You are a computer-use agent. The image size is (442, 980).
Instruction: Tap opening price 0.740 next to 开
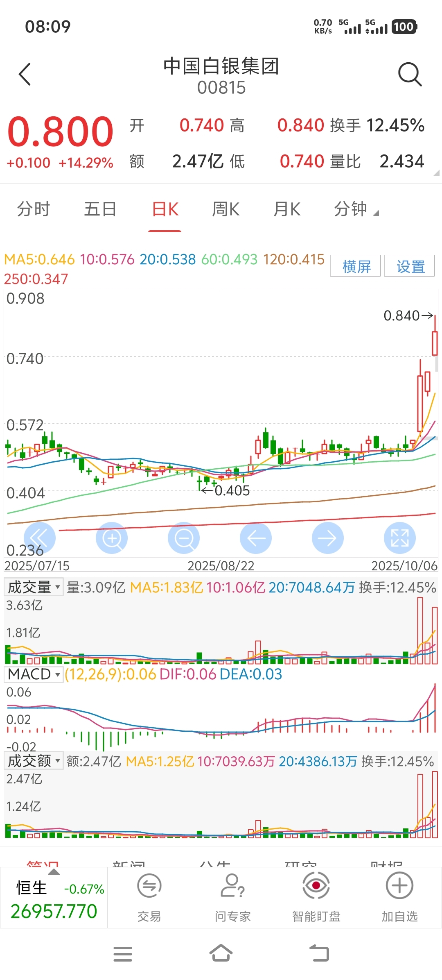pyautogui.click(x=202, y=125)
